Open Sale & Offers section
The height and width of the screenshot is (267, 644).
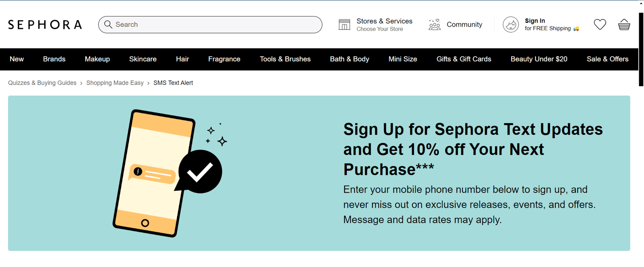(607, 59)
